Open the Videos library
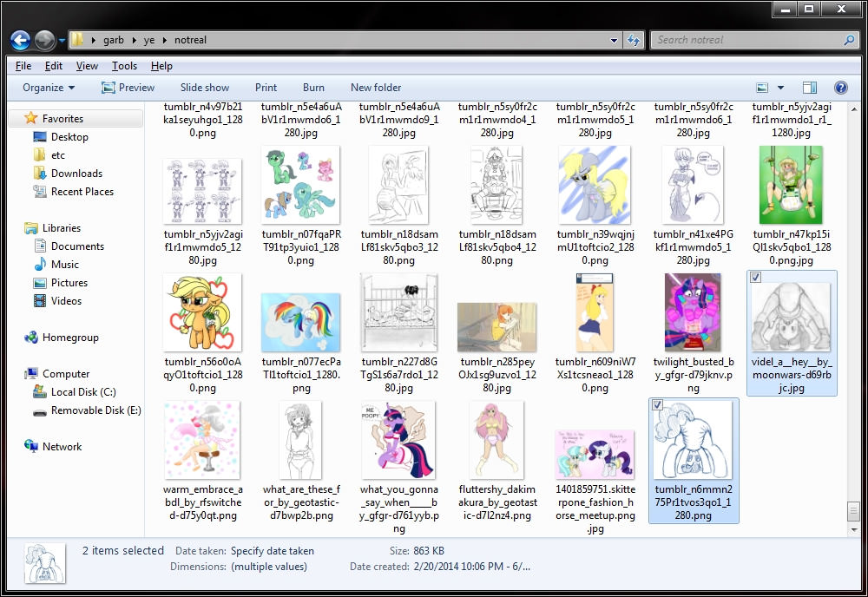Viewport: 868px width, 597px height. (66, 301)
